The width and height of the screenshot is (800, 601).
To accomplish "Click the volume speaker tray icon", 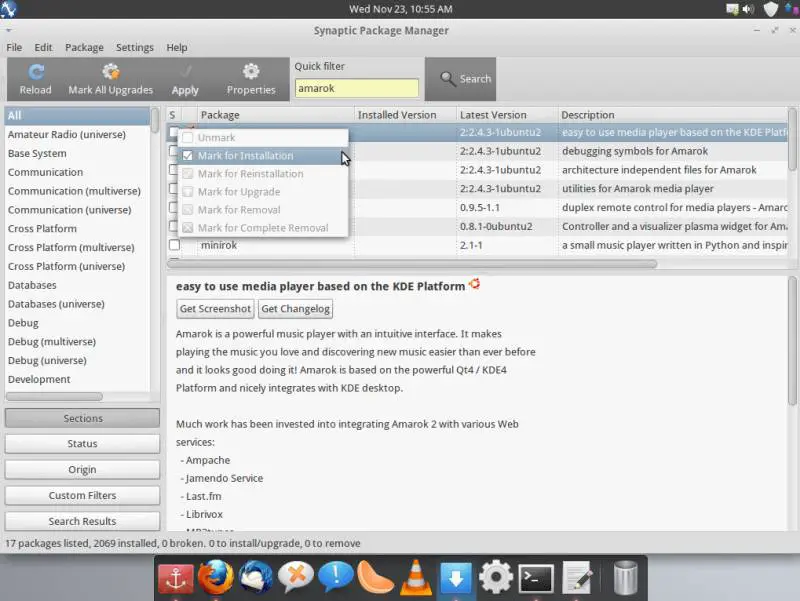I will pos(748,9).
